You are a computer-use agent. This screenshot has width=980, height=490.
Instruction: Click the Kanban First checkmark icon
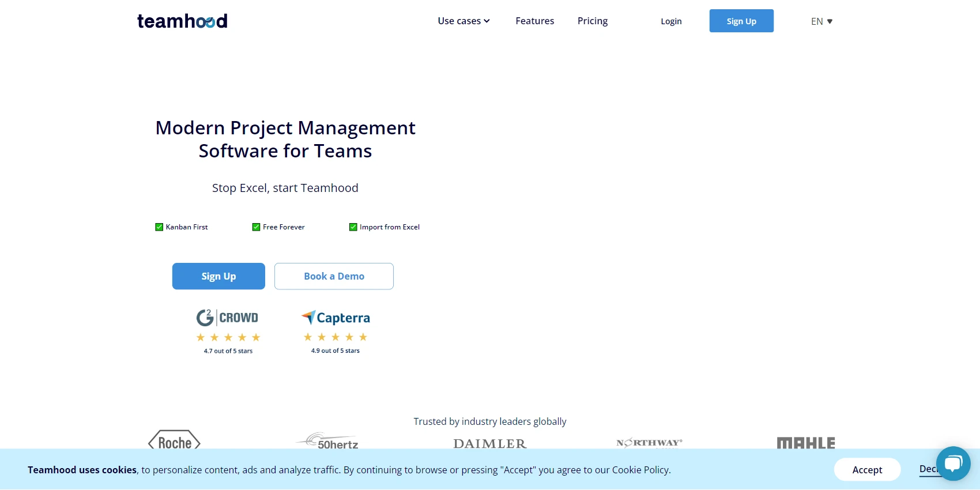click(159, 227)
